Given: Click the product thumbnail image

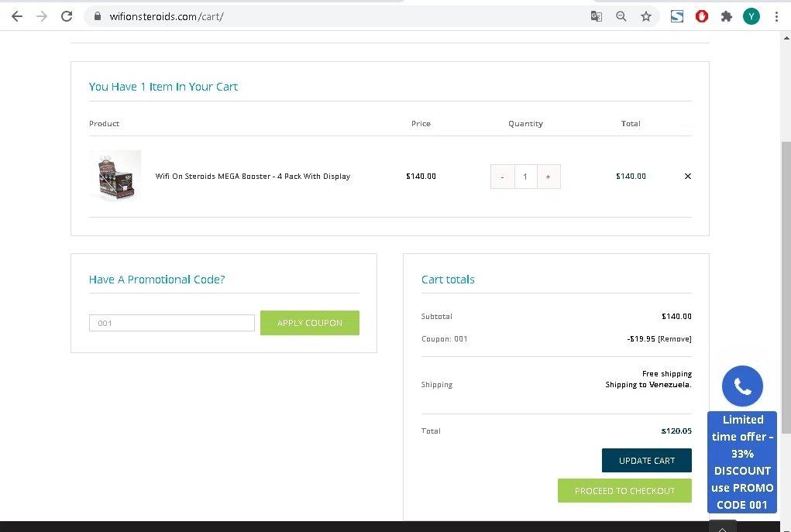Looking at the screenshot, I should point(115,176).
